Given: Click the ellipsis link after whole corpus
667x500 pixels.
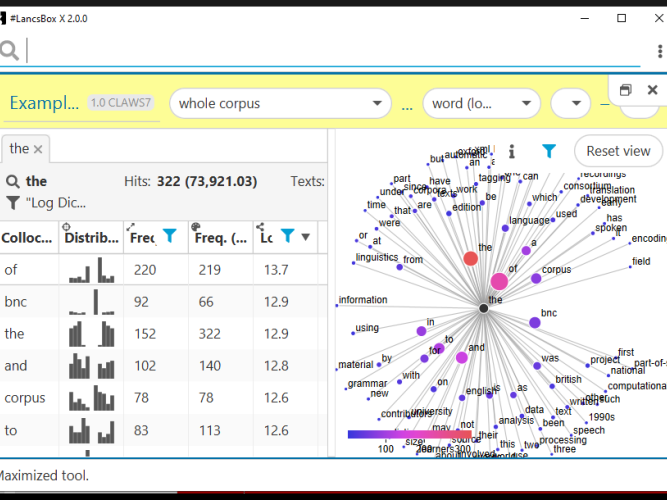Looking at the screenshot, I should coord(407,107).
